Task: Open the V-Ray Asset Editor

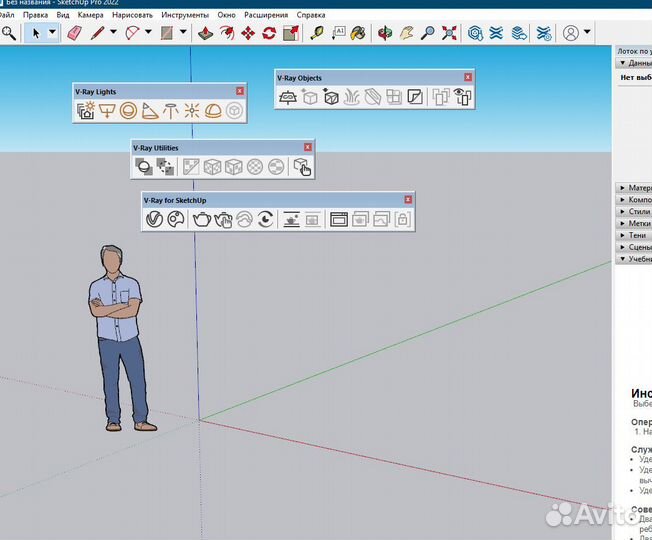Action: coord(154,219)
